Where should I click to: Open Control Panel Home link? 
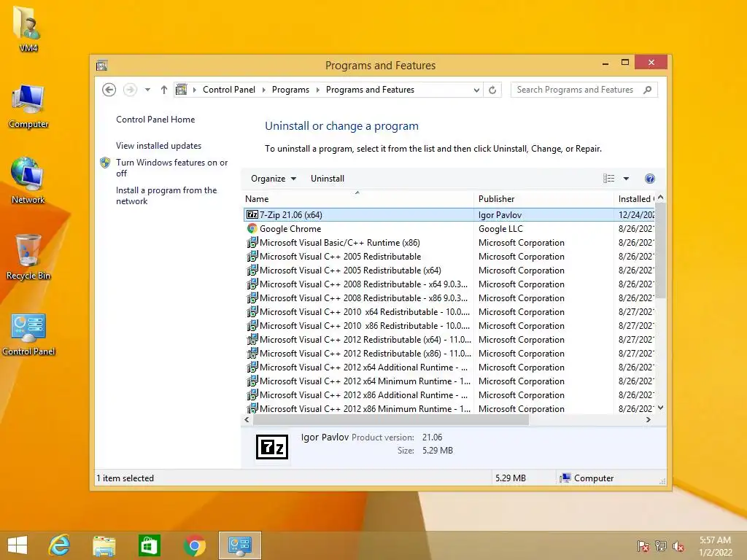click(x=155, y=120)
